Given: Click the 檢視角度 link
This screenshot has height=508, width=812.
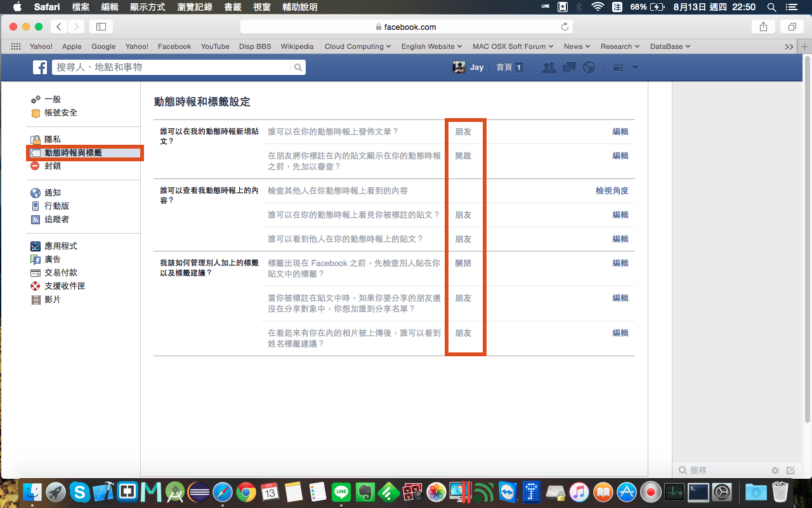Looking at the screenshot, I should [x=612, y=190].
